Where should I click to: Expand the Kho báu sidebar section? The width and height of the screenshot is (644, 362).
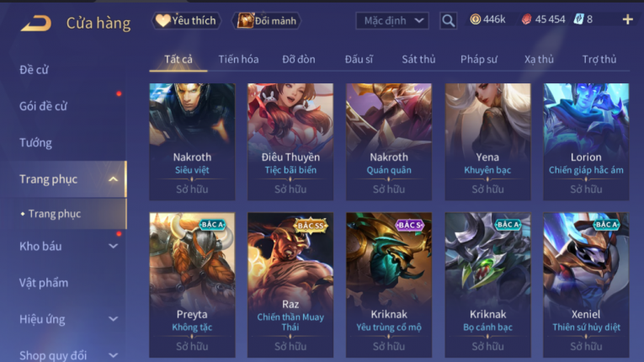click(113, 246)
